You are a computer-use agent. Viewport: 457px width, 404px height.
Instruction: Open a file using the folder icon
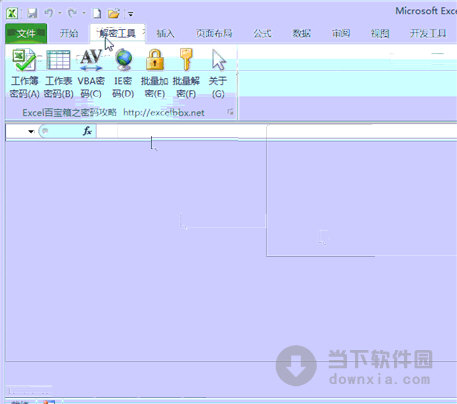pos(114,13)
